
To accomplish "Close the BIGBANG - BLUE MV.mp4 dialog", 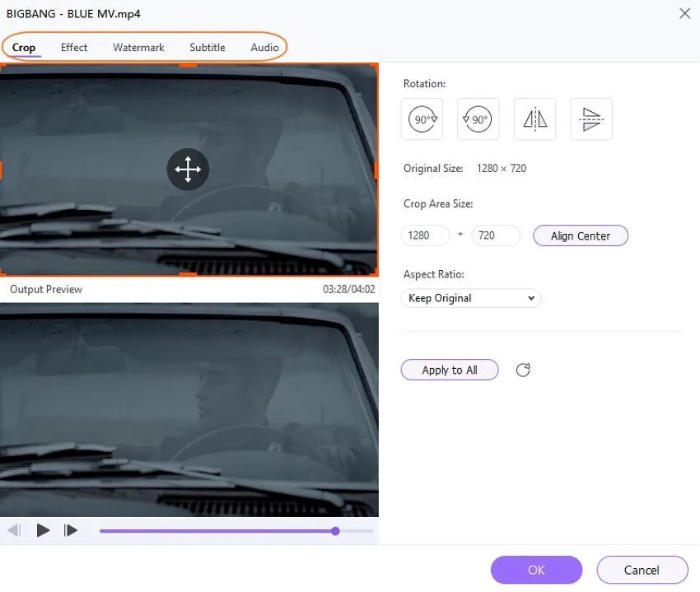I will click(x=685, y=13).
